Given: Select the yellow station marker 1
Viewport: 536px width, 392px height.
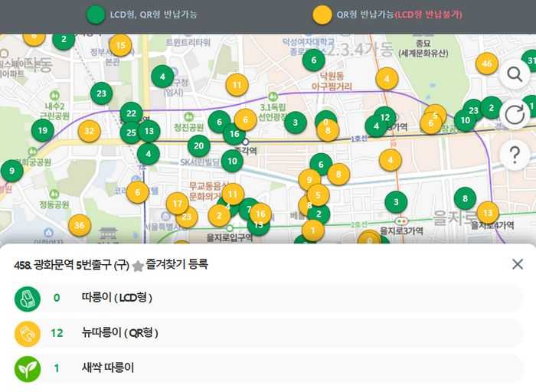Looking at the screenshot, I should [312, 230].
